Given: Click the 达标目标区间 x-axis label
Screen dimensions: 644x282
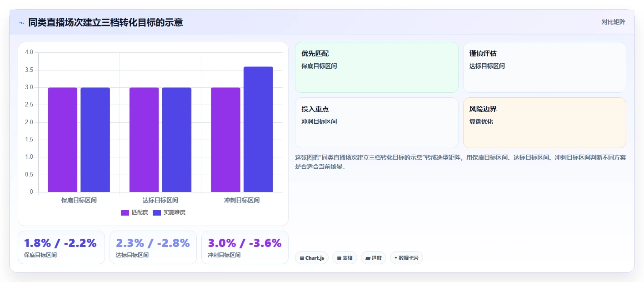Looking at the screenshot, I should pyautogui.click(x=160, y=200).
